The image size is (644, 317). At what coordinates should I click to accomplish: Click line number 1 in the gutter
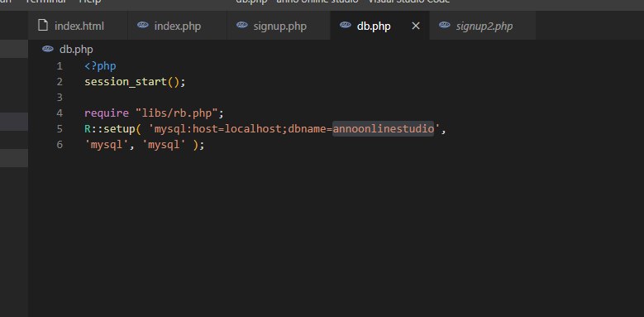tap(60, 66)
